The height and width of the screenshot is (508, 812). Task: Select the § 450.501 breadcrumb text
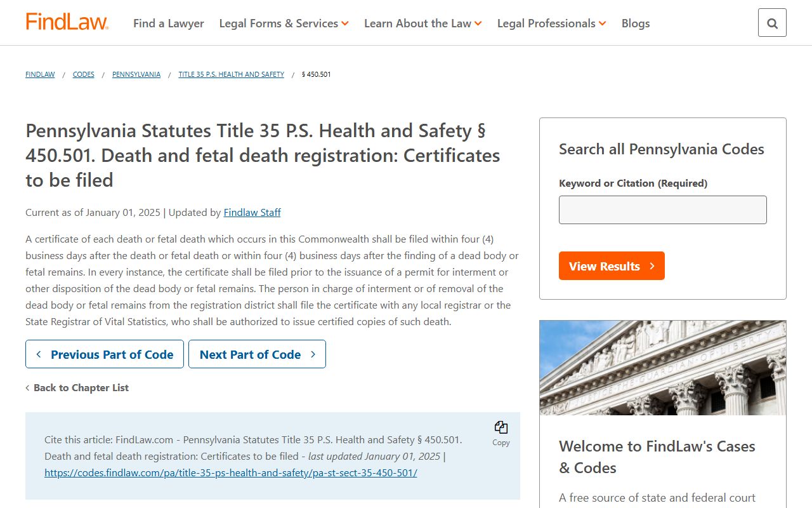pos(317,74)
